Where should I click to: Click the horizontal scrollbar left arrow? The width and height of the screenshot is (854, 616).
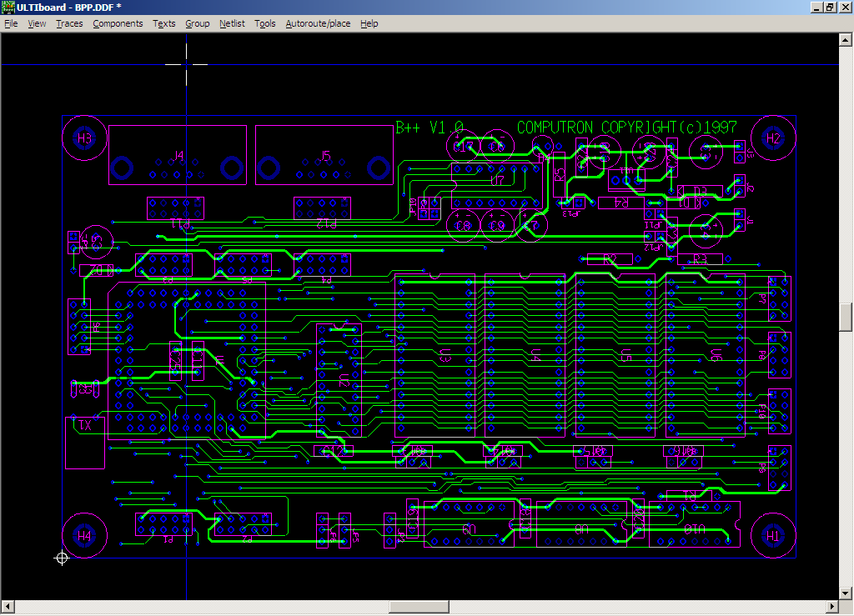click(8, 606)
